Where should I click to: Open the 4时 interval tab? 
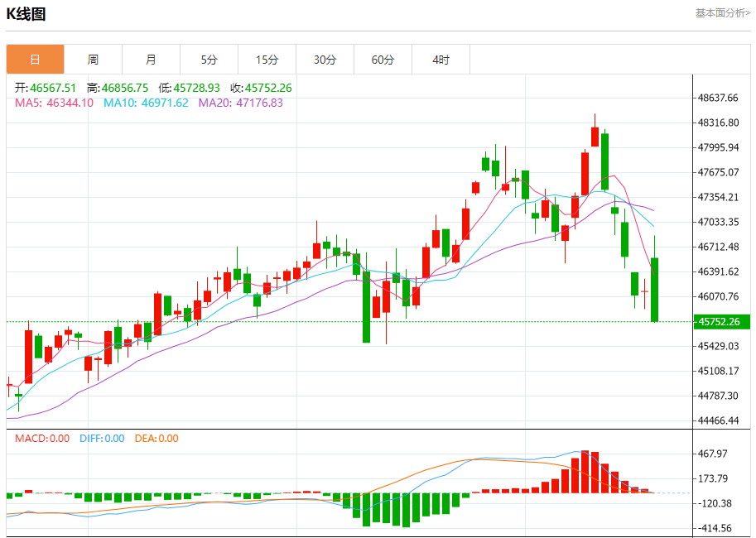pos(441,60)
